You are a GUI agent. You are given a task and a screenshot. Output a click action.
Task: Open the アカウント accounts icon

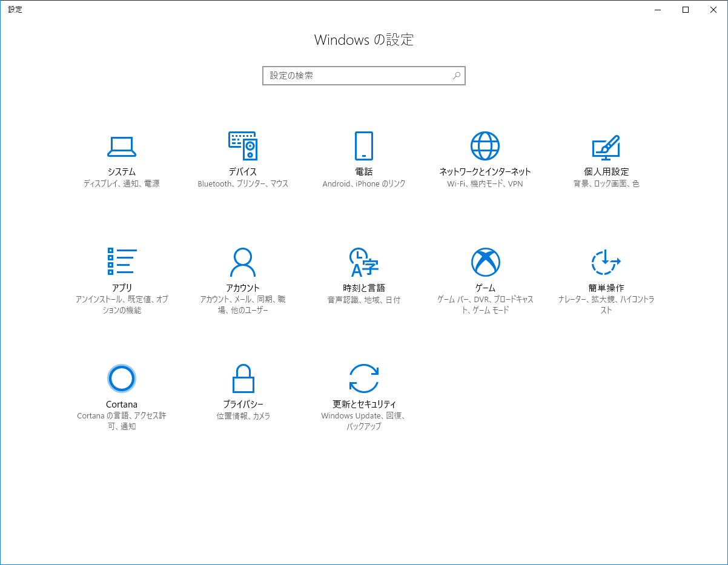pyautogui.click(x=243, y=262)
